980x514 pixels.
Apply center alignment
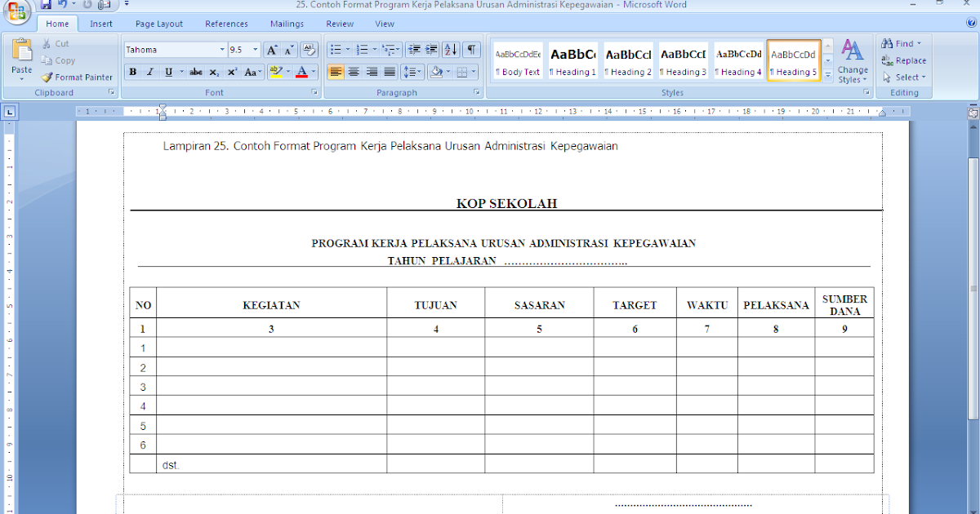353,73
